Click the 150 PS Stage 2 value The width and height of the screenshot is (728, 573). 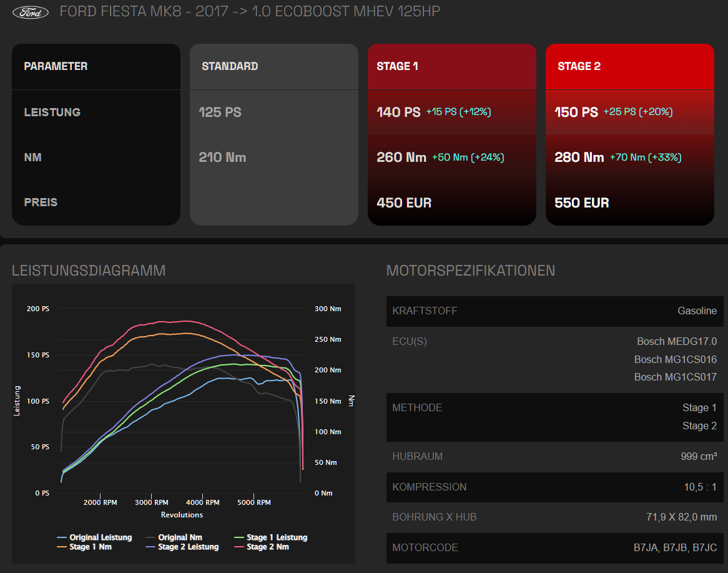(x=576, y=112)
